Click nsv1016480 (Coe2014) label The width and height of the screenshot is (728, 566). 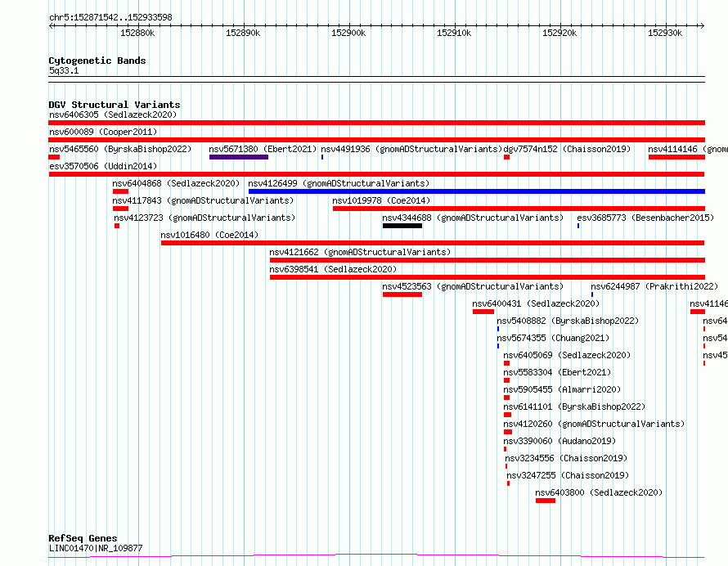coord(210,235)
